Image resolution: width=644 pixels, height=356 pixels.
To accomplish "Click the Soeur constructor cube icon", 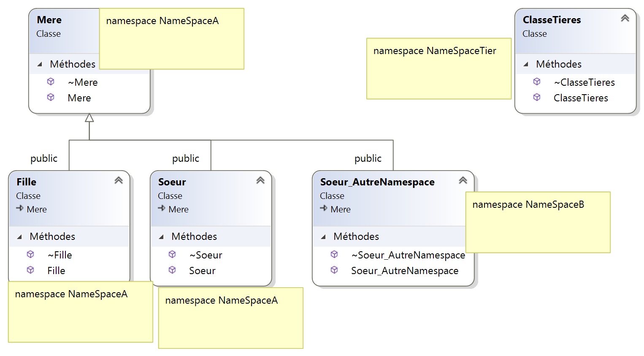I will pyautogui.click(x=172, y=270).
